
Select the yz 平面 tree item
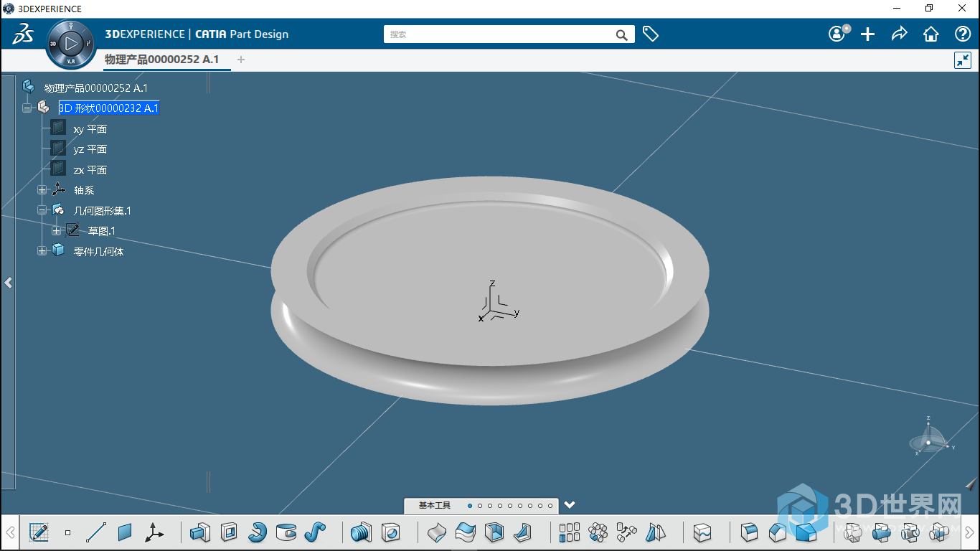click(x=90, y=149)
